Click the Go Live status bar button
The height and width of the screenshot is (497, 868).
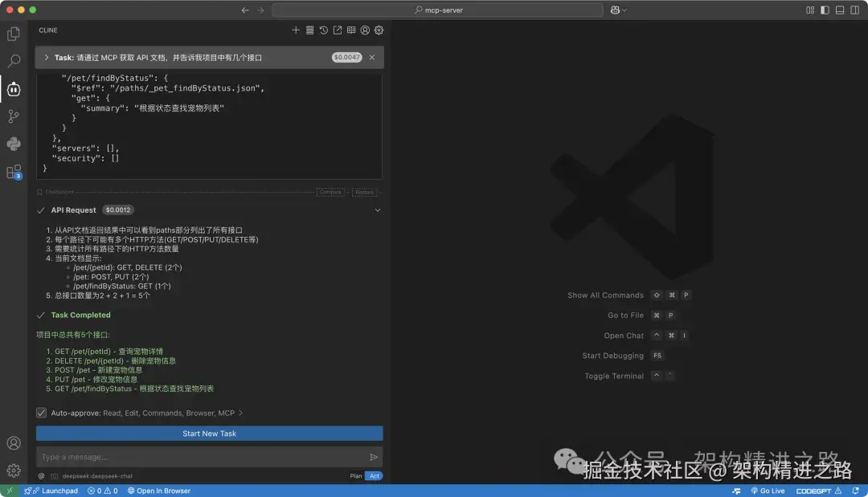pos(768,491)
